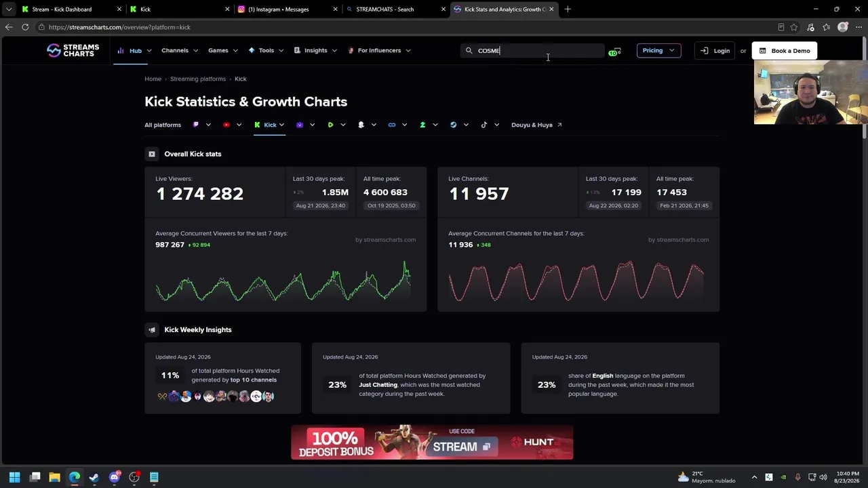868x488 pixels.
Task: Go to the Home breadcrumb link
Action: pyautogui.click(x=153, y=79)
